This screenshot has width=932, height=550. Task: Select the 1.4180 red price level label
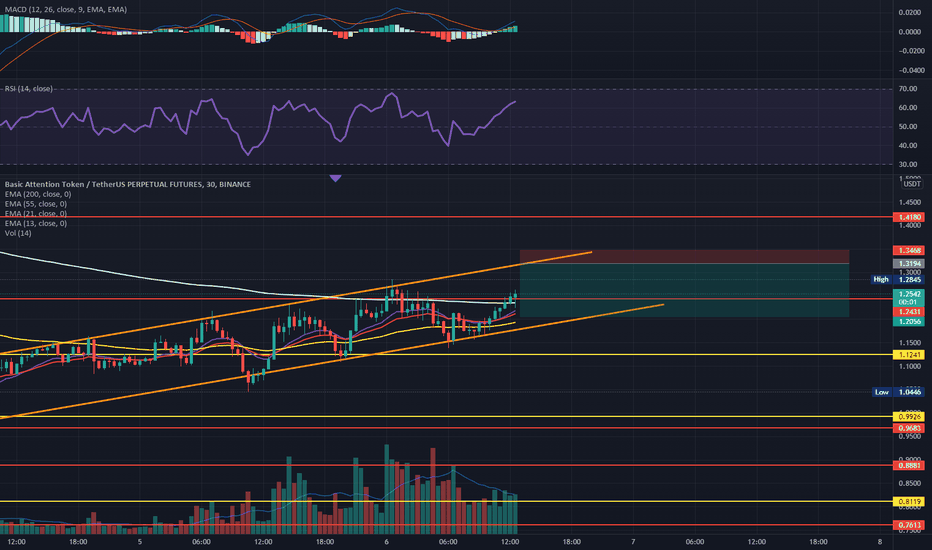(x=909, y=217)
